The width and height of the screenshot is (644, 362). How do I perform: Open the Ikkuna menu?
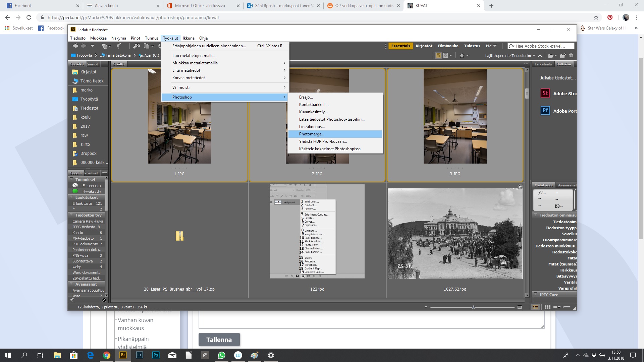click(x=189, y=38)
